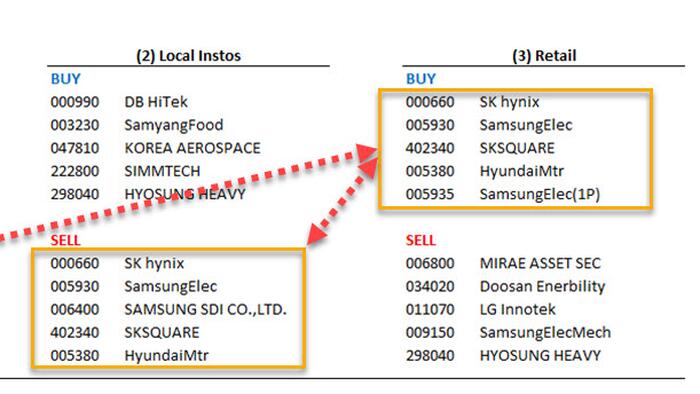This screenshot has height=394, width=700.
Task: Click stock code 222800
Action: pyautogui.click(x=75, y=172)
